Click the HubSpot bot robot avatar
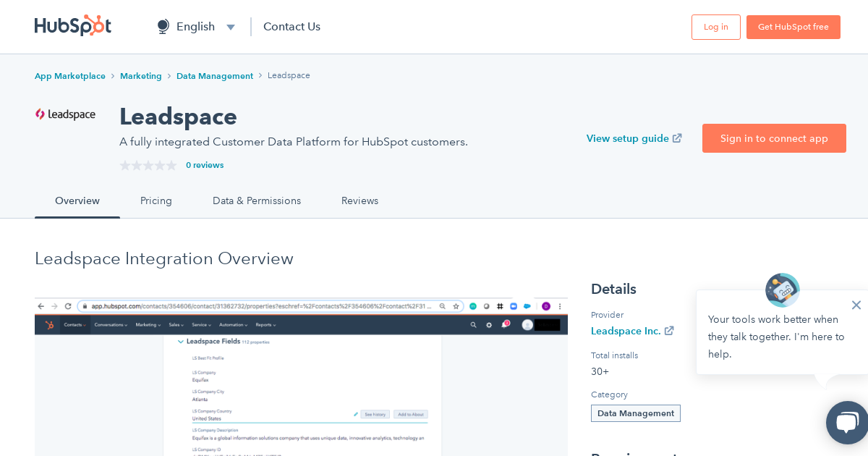The height and width of the screenshot is (456, 868). [x=782, y=290]
